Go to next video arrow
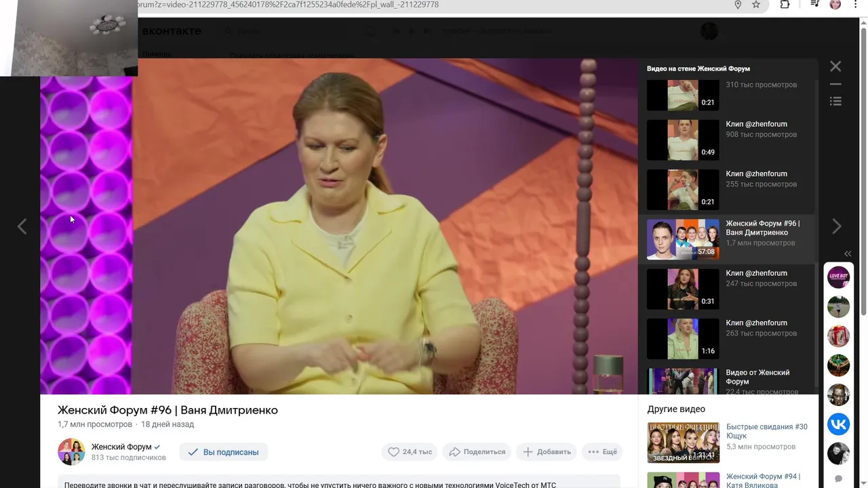 (836, 226)
